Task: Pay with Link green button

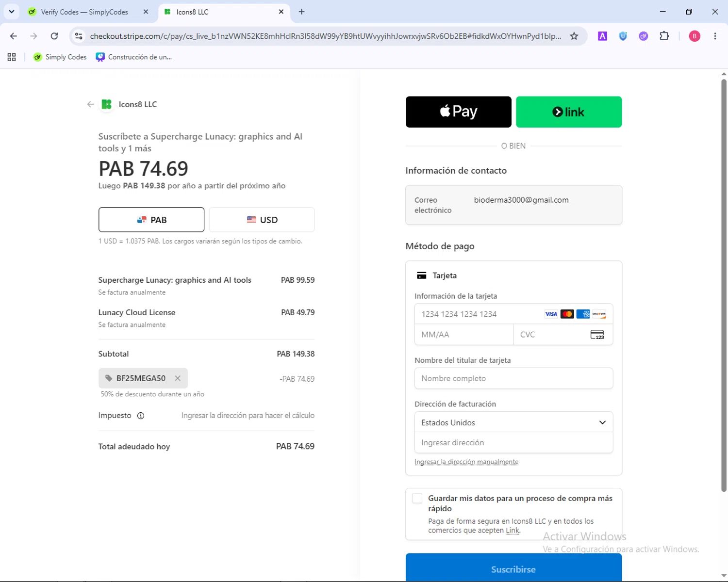Action: pos(569,112)
